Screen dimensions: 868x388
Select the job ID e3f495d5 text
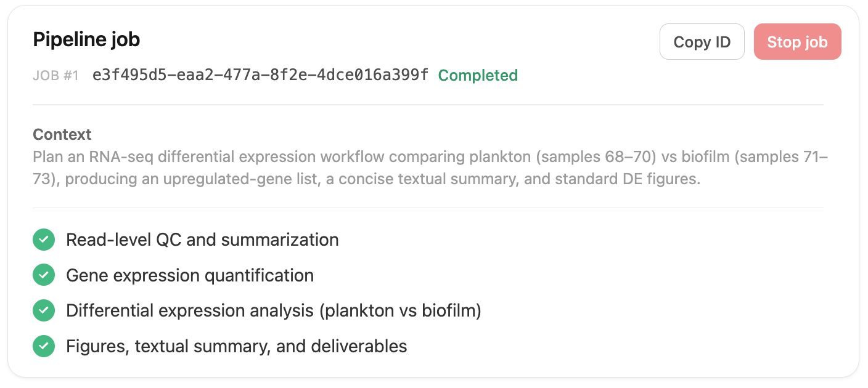259,75
